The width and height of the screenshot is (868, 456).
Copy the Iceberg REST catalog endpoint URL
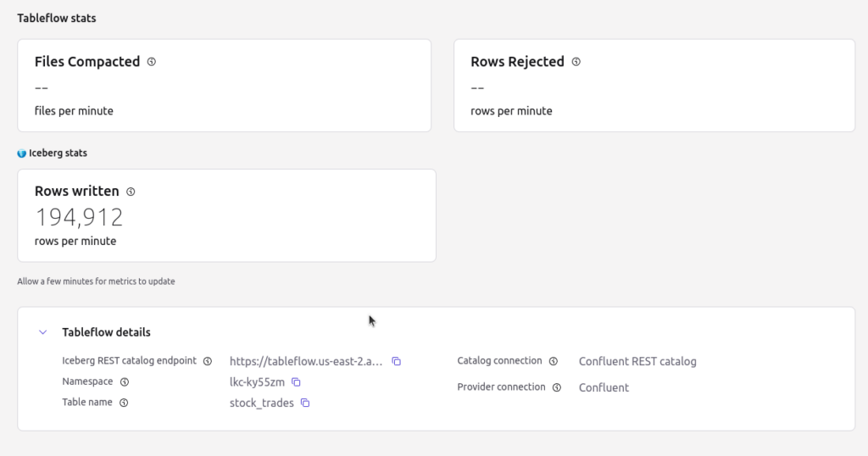click(x=397, y=361)
